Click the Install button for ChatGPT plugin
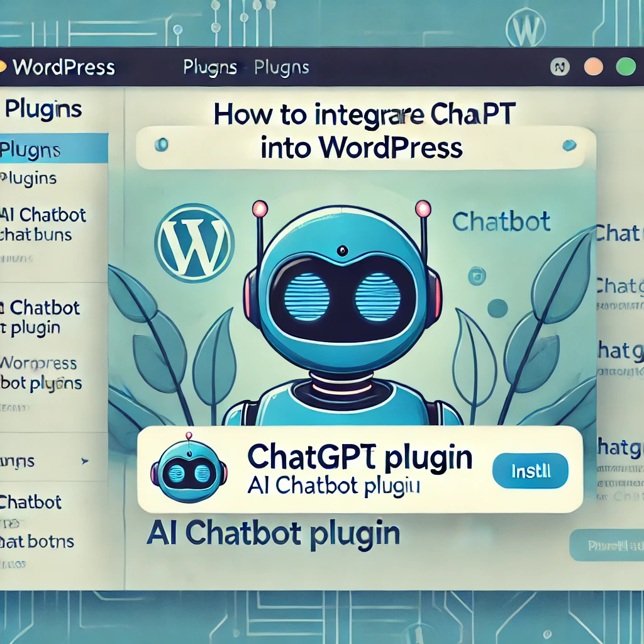 point(530,471)
